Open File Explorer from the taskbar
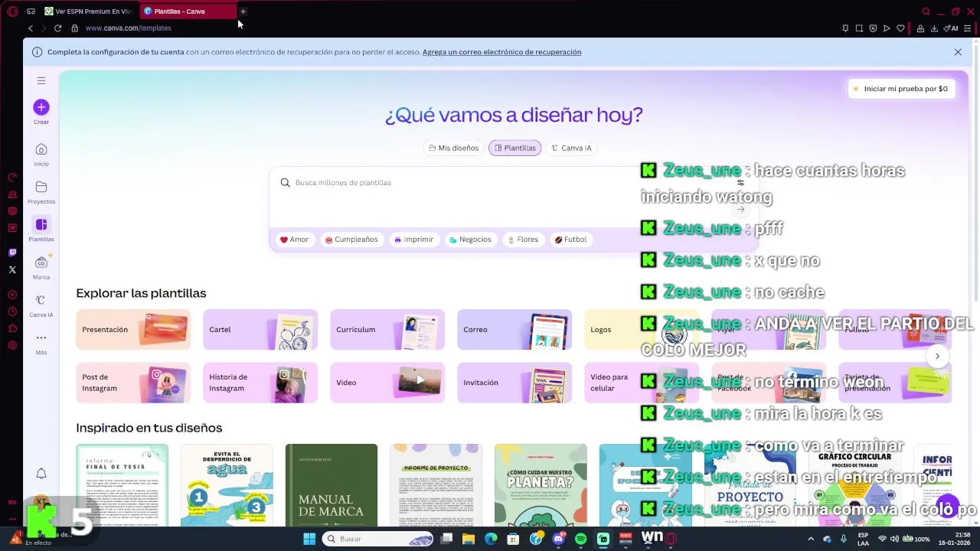The height and width of the screenshot is (551, 980). click(x=469, y=539)
